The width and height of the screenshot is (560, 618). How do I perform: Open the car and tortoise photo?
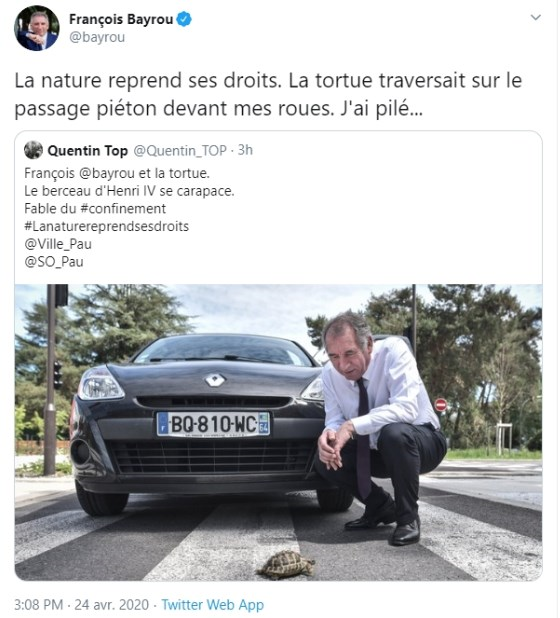point(279,432)
